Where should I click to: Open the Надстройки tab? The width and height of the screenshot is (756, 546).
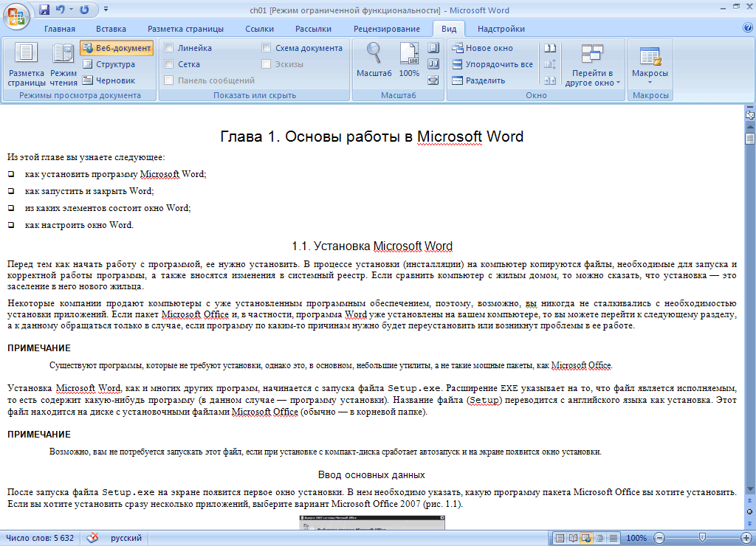501,29
